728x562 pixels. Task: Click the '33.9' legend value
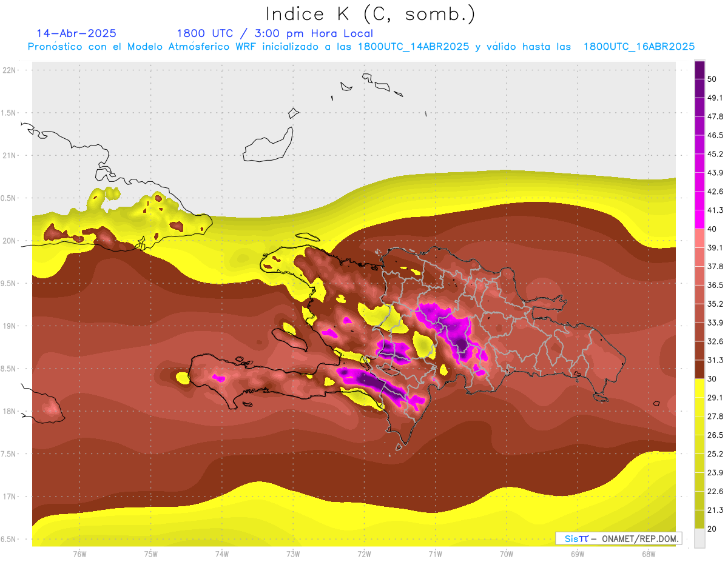point(715,323)
